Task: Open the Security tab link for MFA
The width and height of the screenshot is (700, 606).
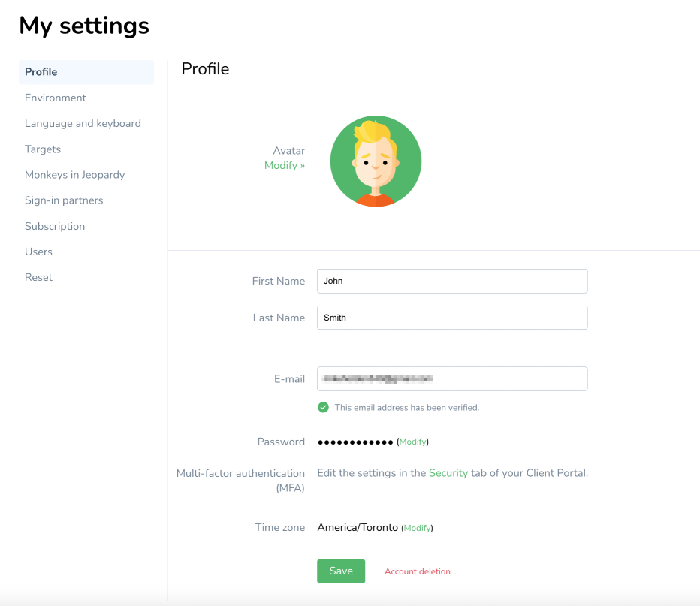Action: 448,473
